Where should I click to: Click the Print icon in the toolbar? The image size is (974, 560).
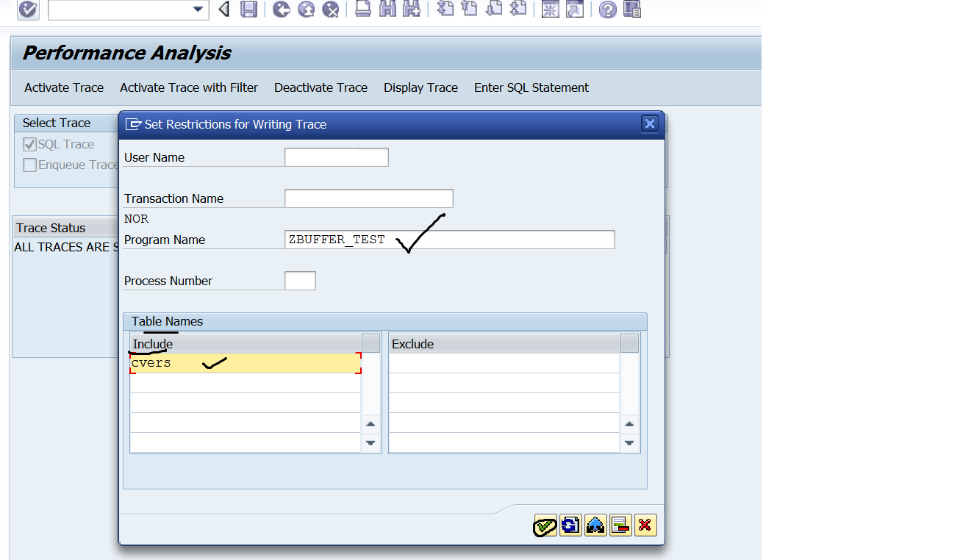click(x=362, y=10)
